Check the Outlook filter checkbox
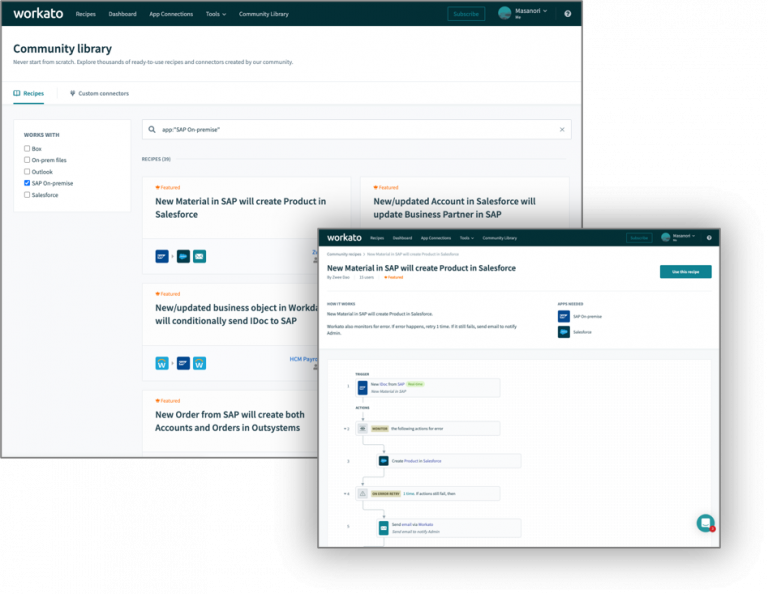768x594 pixels. [27, 172]
